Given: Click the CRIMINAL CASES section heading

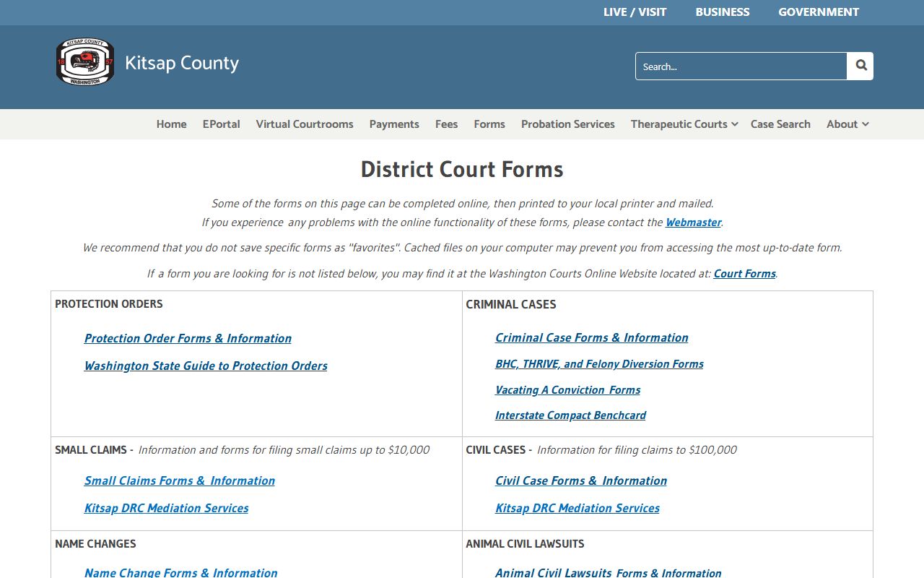Looking at the screenshot, I should tap(511, 304).
